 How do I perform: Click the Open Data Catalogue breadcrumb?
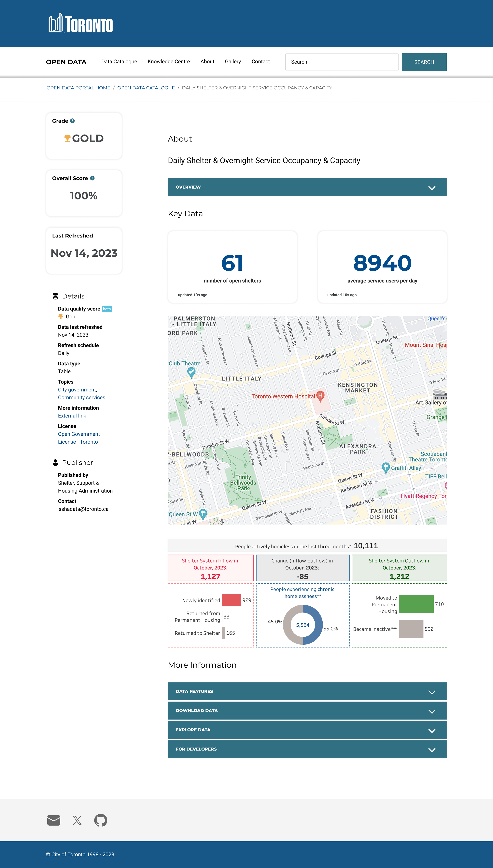(146, 88)
